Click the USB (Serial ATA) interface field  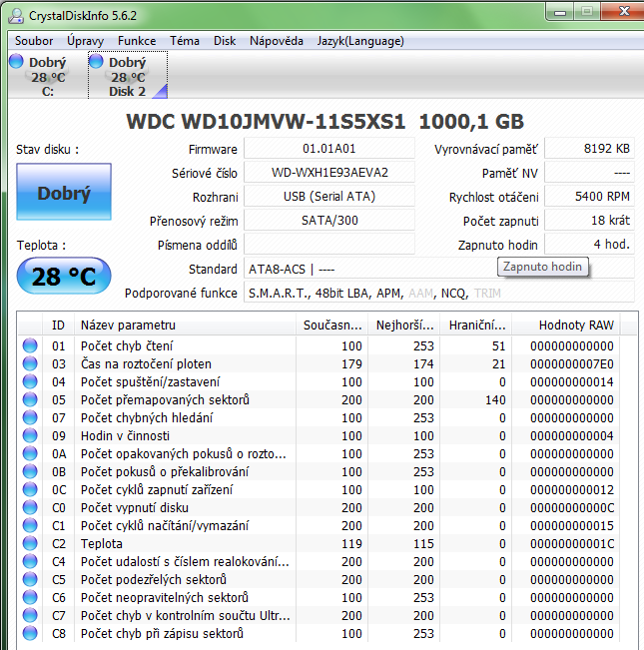click(329, 197)
